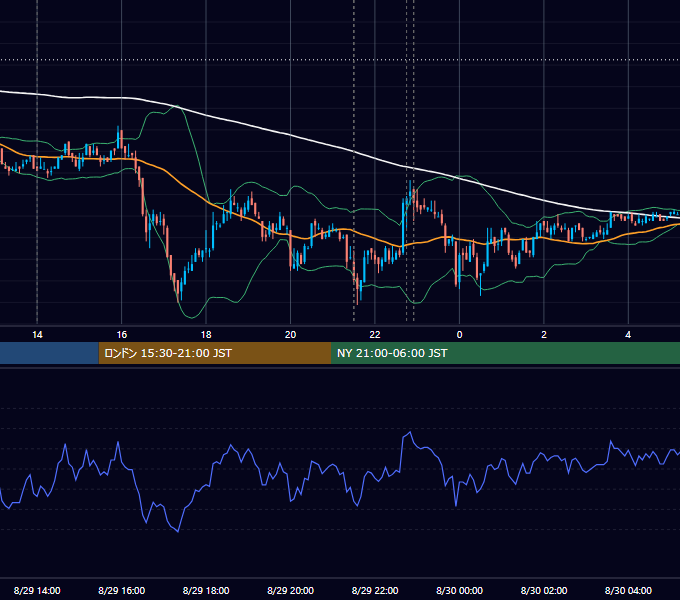The width and height of the screenshot is (680, 600).
Task: Select the NY 21:00-06:00 JST session bar
Action: pos(505,353)
